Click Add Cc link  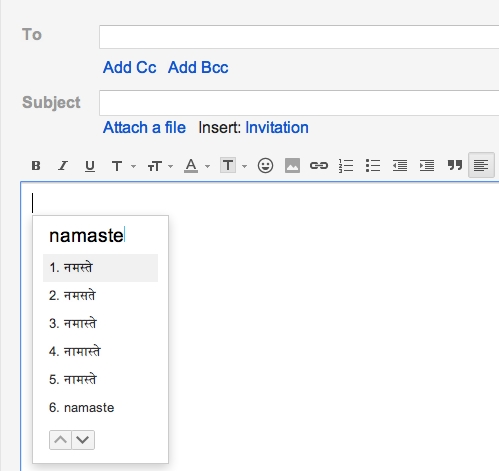point(129,67)
